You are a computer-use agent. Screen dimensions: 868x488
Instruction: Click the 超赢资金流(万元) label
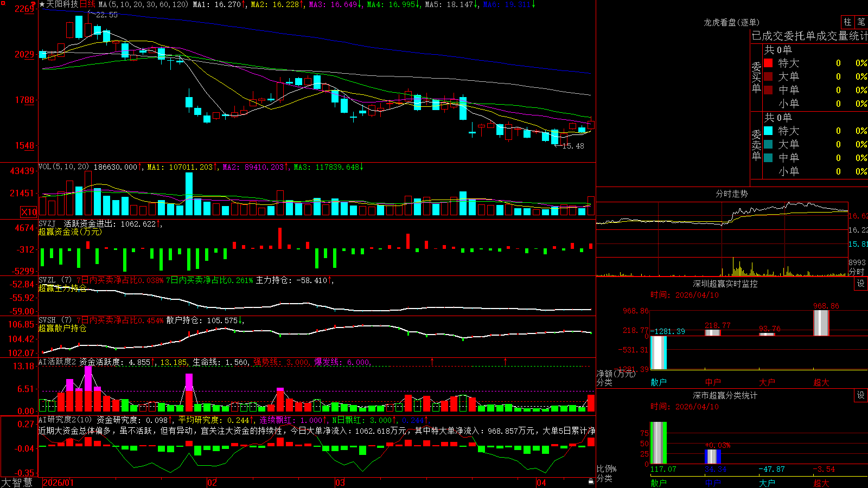click(70, 232)
